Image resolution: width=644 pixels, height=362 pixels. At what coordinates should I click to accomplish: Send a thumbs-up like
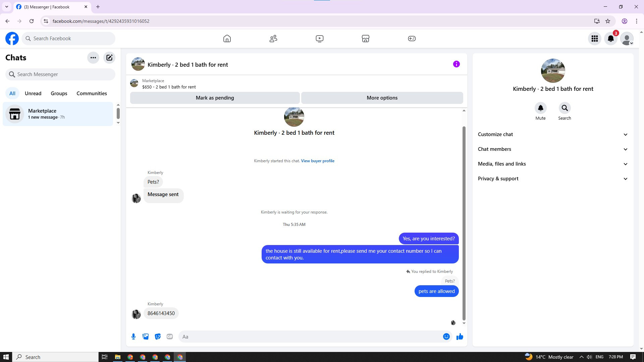pyautogui.click(x=460, y=337)
